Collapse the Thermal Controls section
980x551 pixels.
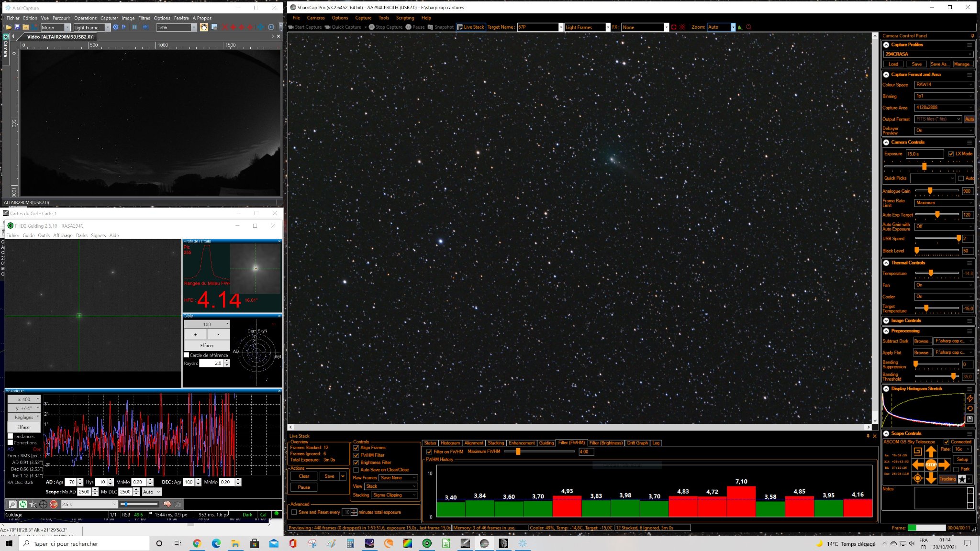[886, 263]
